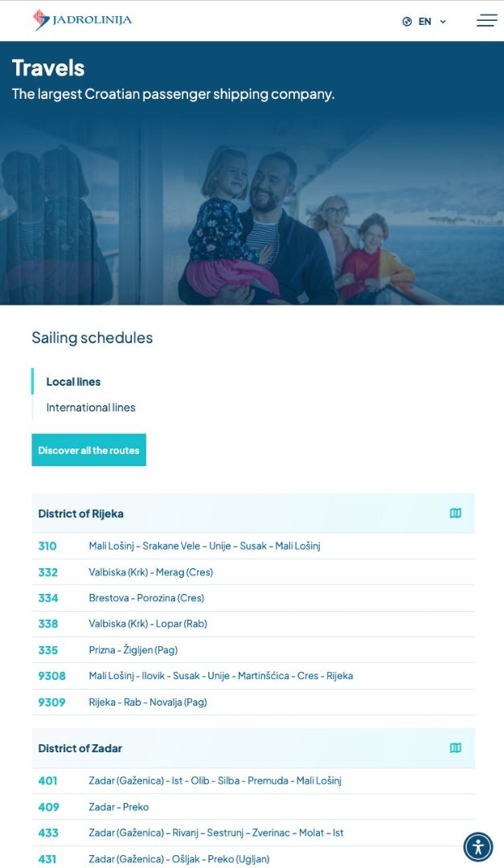
Task: Open line 409 Zadar - Preko
Action: coord(253,807)
